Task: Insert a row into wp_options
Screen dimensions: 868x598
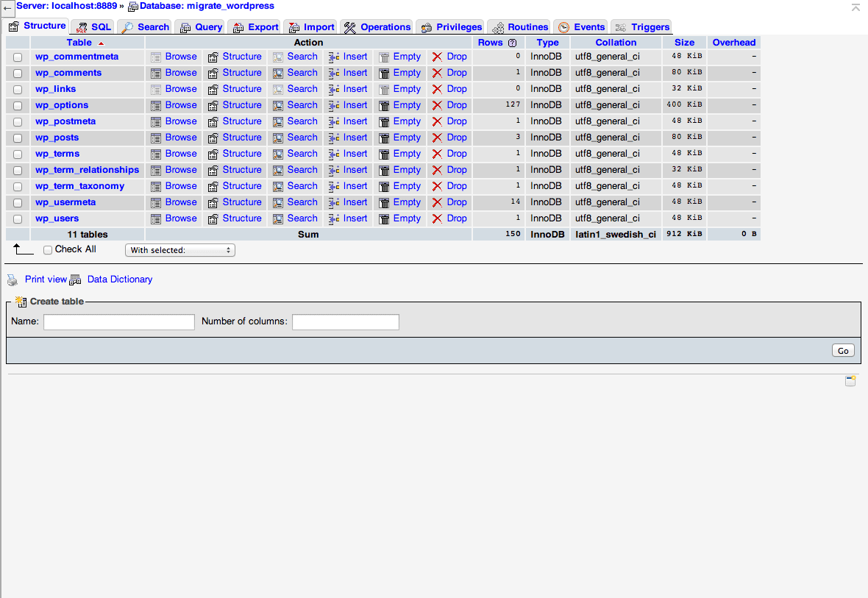Action: coord(355,104)
